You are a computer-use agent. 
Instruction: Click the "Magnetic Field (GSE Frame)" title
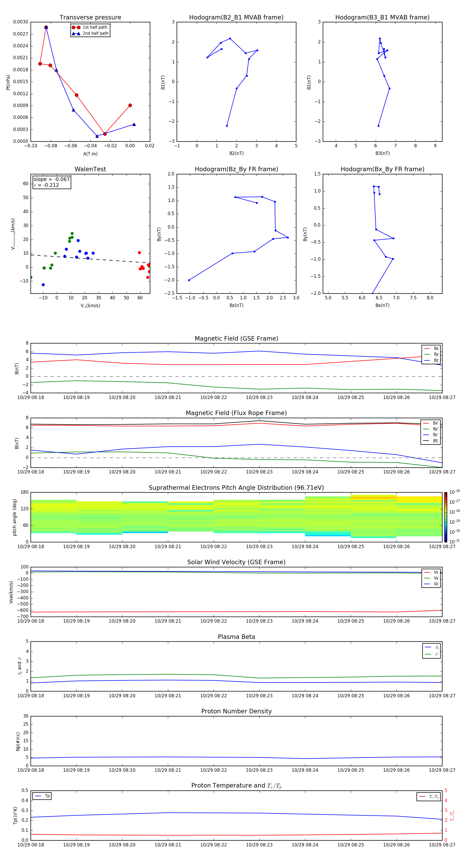coord(236,339)
